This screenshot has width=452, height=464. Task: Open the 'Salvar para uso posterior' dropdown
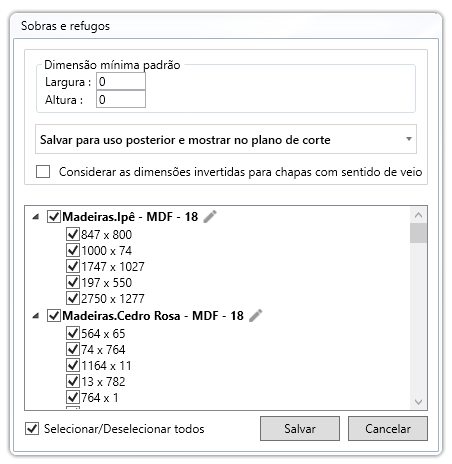[226, 139]
